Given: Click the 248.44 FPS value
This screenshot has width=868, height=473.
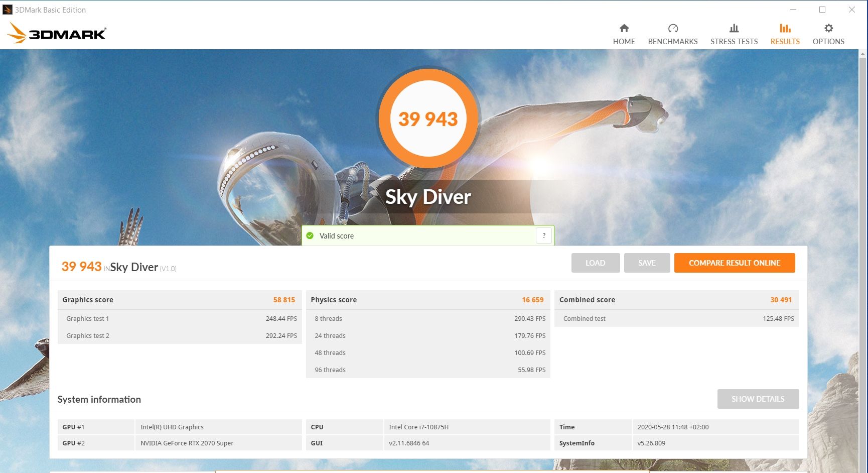Looking at the screenshot, I should click(x=281, y=319).
